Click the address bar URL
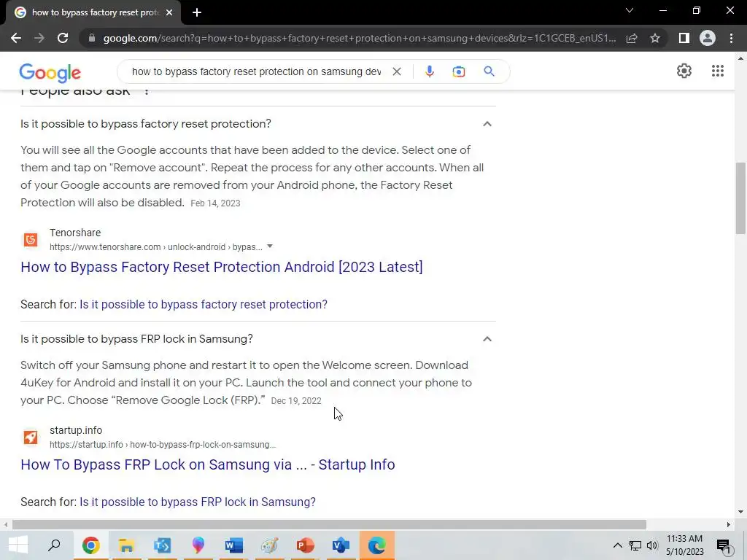The height and width of the screenshot is (560, 747). (359, 38)
